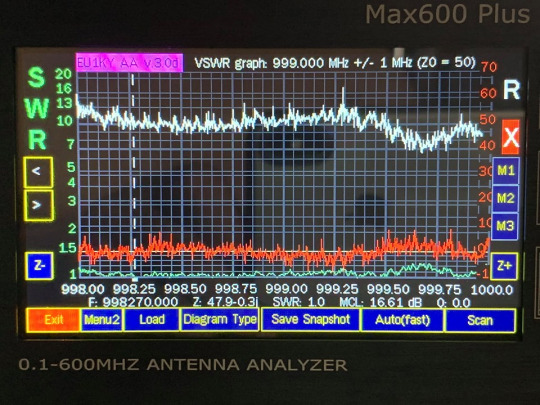
Task: Recall memory slot M3
Action: [505, 226]
